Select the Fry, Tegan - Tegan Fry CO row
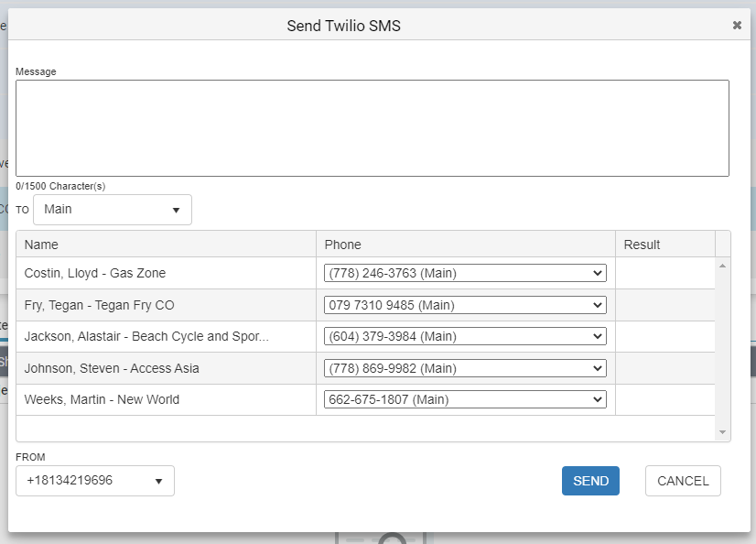The image size is (756, 544). pos(365,305)
